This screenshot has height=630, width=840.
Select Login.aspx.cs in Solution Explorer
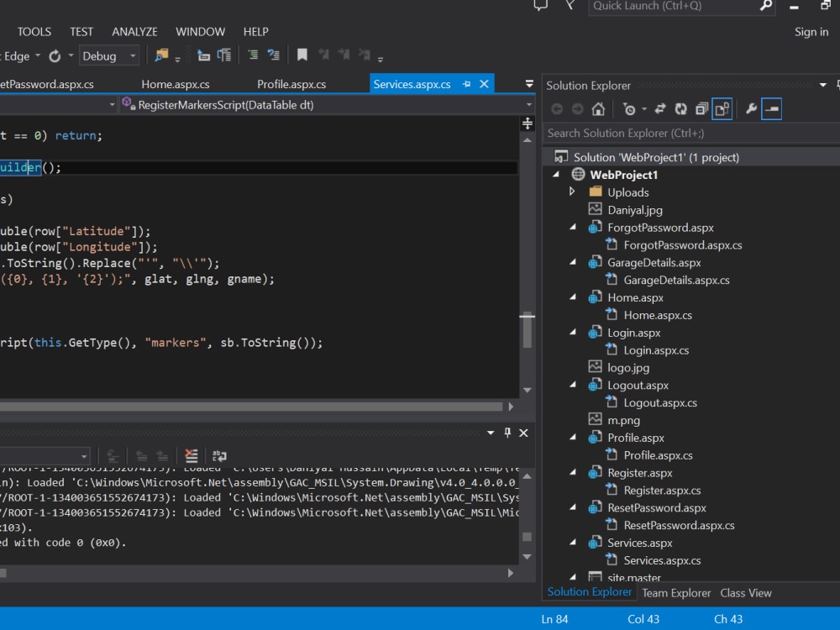pyautogui.click(x=656, y=350)
